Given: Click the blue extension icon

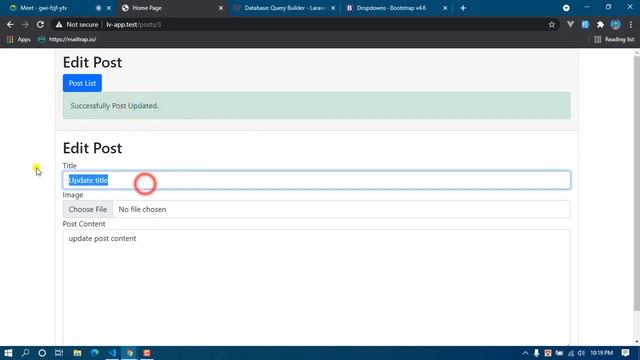Looking at the screenshot, I should [x=585, y=24].
